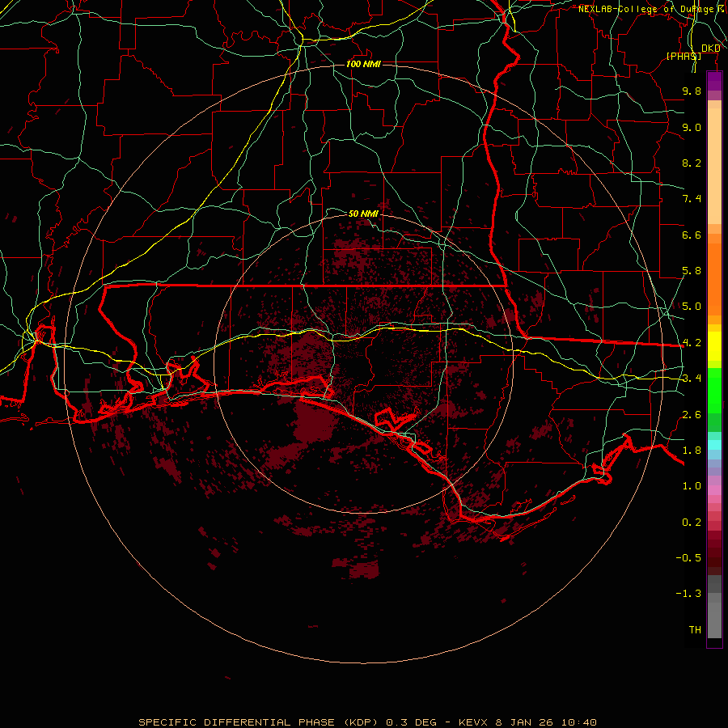
Task: Click the 3.4 scale value
Action: pos(692,379)
